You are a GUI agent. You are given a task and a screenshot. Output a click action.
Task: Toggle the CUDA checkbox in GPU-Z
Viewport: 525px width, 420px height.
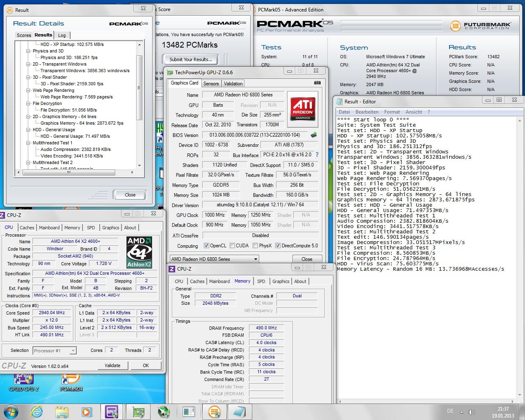[x=233, y=246]
